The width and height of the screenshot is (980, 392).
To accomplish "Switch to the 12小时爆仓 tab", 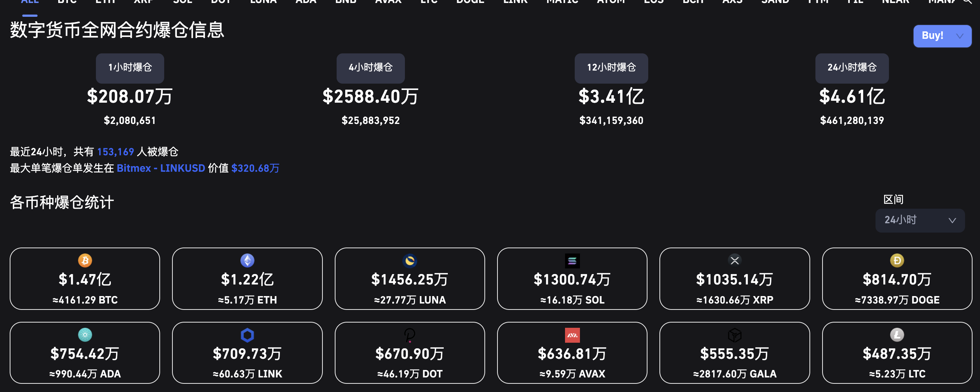I will (x=611, y=68).
